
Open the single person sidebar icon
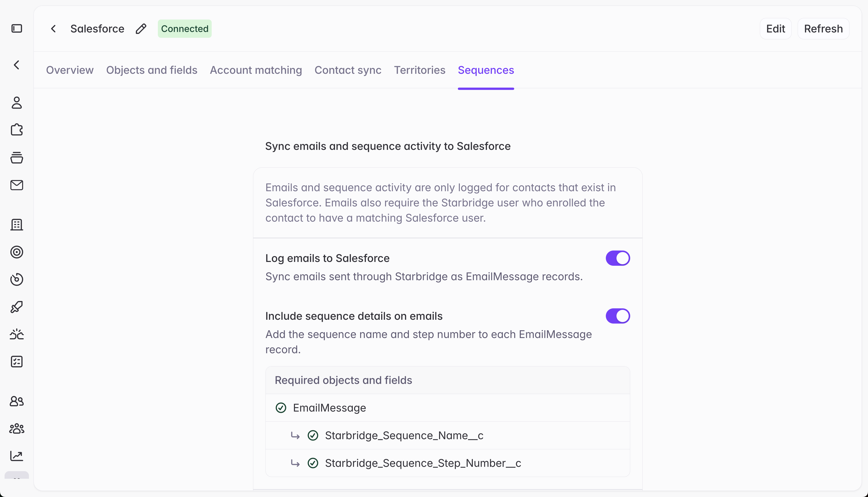17,102
